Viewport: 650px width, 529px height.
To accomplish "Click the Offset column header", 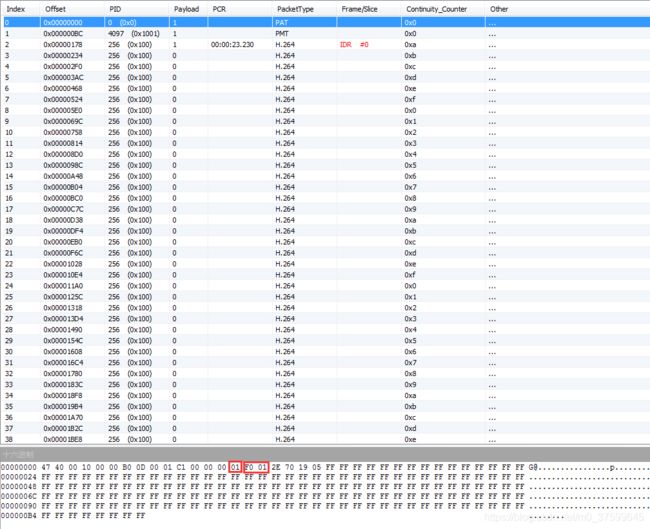I will (56, 9).
